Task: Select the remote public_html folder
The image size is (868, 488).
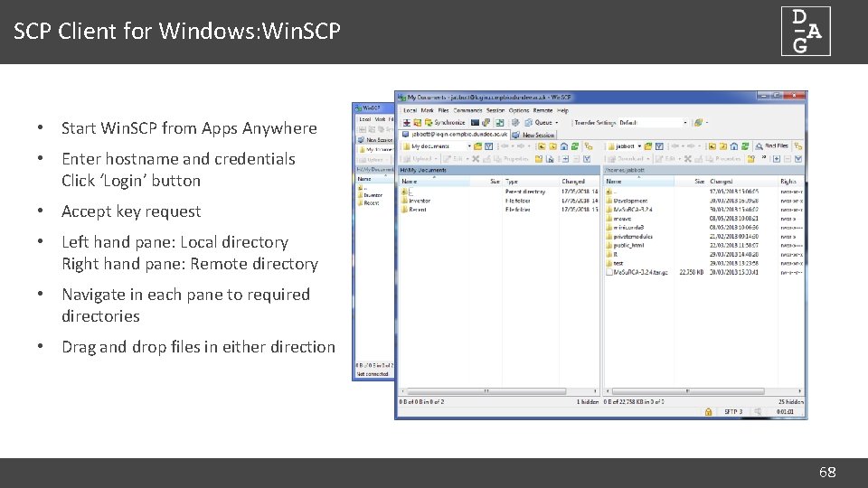Action: click(625, 245)
